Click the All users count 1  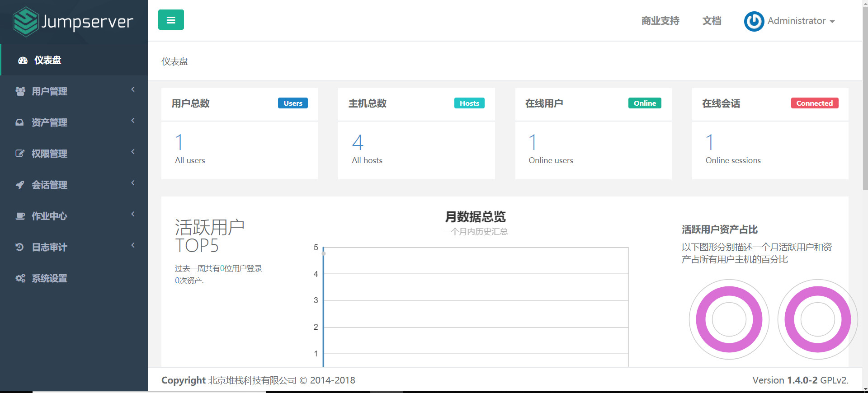179,142
